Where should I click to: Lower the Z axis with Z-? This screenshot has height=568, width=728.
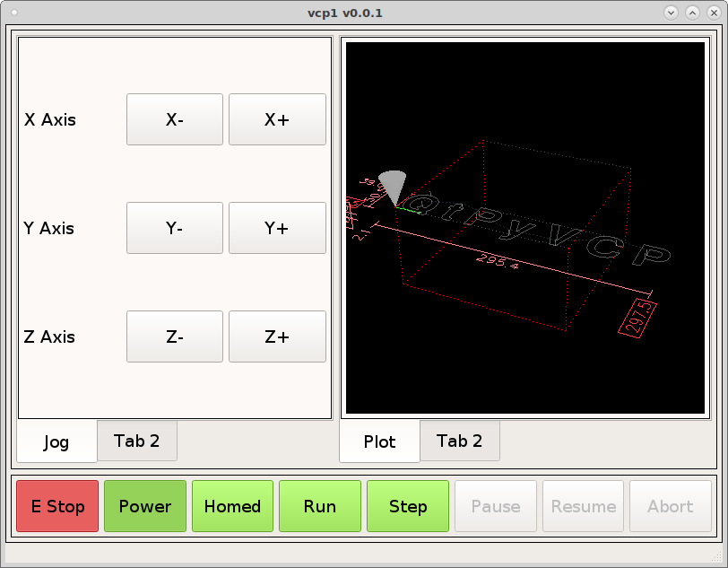click(x=175, y=336)
